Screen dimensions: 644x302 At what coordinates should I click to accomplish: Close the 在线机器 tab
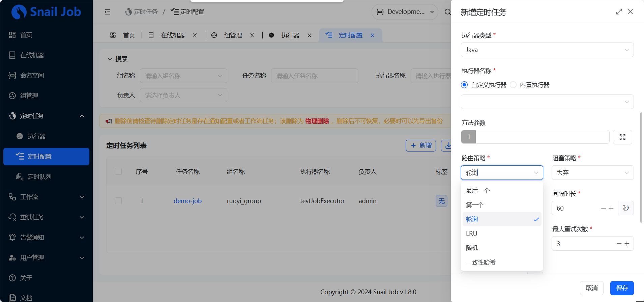click(x=195, y=35)
